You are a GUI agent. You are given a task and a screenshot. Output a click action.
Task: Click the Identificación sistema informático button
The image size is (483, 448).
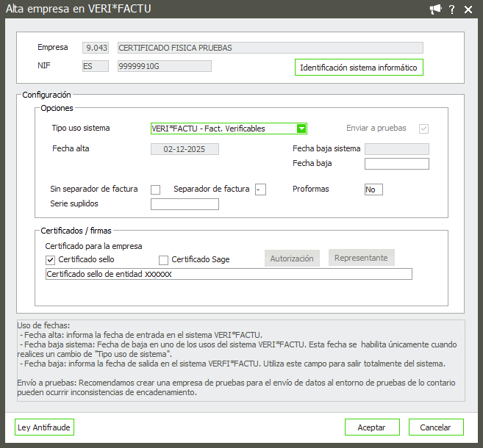359,68
